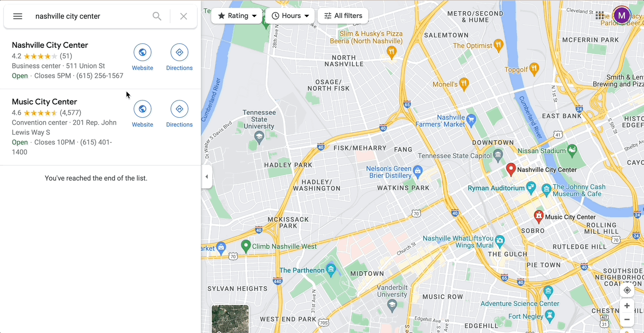Click address text 511 Union St
The image size is (644, 333).
pyautogui.click(x=85, y=66)
